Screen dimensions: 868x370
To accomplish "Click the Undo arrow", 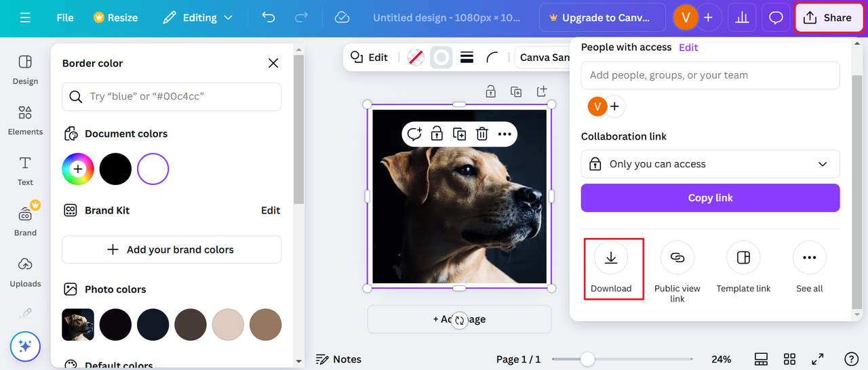I will coord(269,18).
